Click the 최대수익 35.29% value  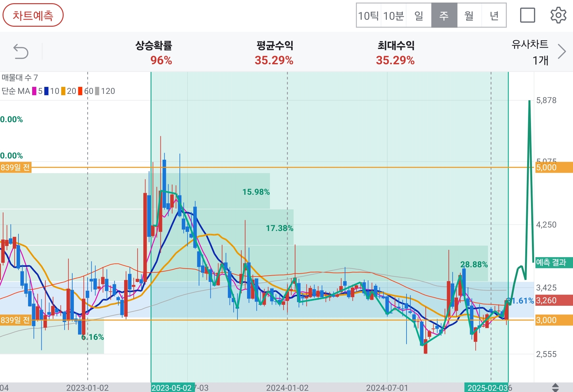tap(395, 60)
